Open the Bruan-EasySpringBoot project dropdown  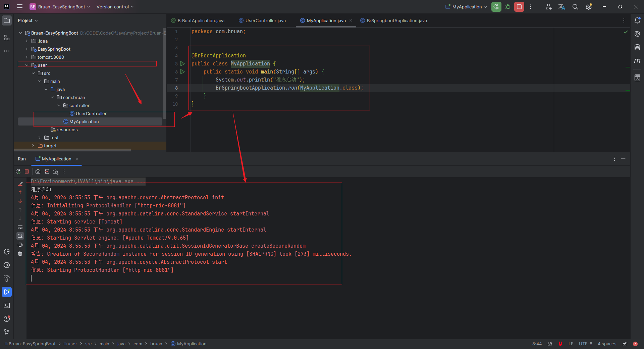tap(60, 7)
